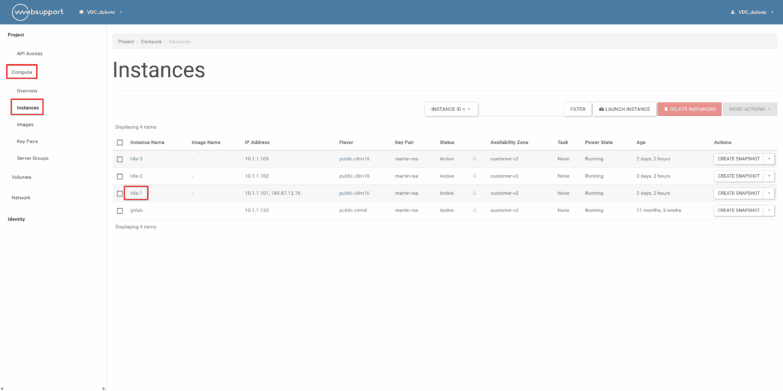Click the Power State column header

coord(599,142)
